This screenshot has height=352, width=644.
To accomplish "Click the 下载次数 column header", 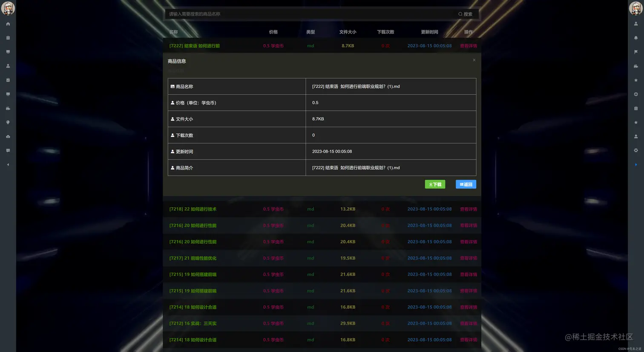I will (385, 32).
